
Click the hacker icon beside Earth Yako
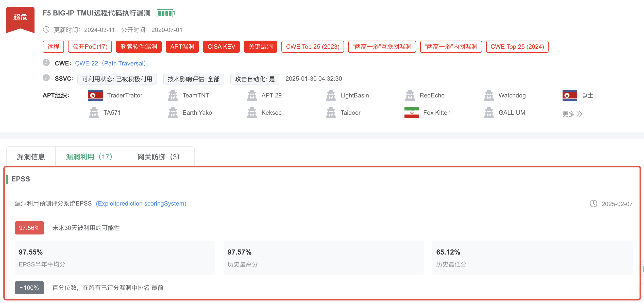[173, 113]
